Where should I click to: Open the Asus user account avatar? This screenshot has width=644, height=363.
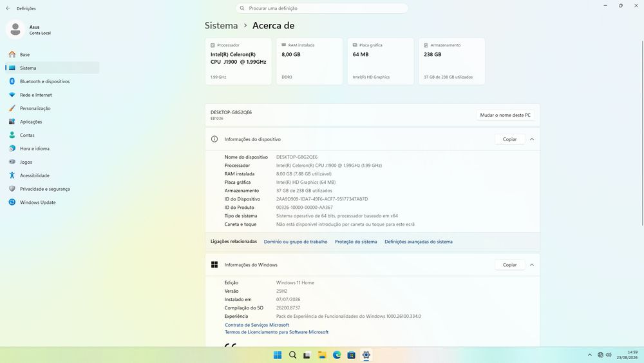coord(15,30)
